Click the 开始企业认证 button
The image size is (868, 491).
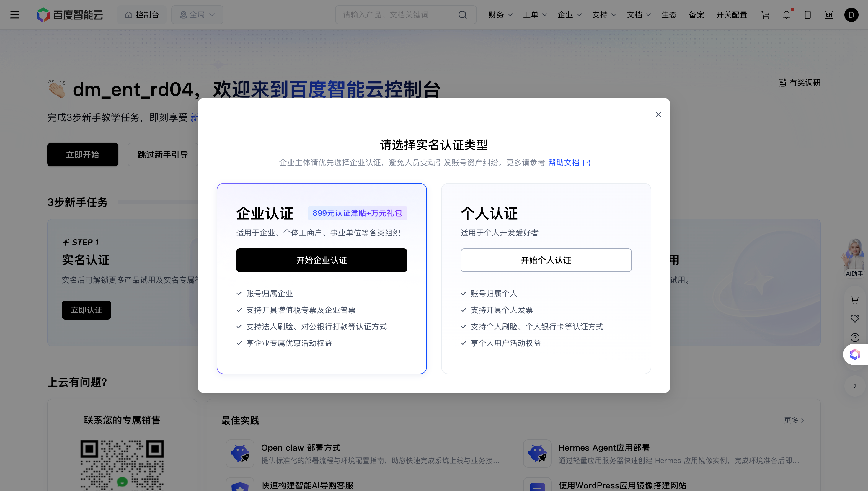point(322,260)
